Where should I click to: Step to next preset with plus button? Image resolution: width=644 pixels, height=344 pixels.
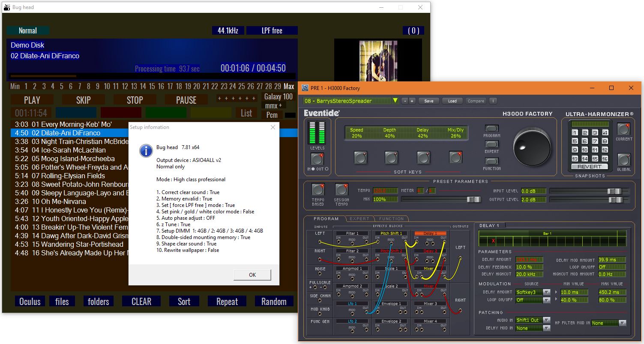pos(412,101)
